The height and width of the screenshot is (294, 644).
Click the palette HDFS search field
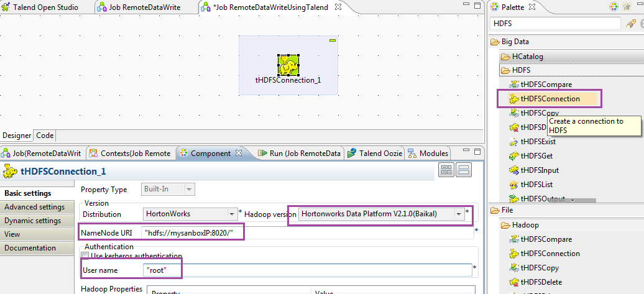coord(555,24)
